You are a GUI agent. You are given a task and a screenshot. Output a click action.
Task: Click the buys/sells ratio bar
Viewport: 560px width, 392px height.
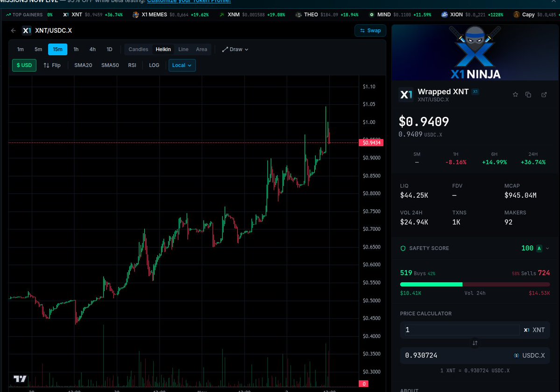click(x=475, y=285)
